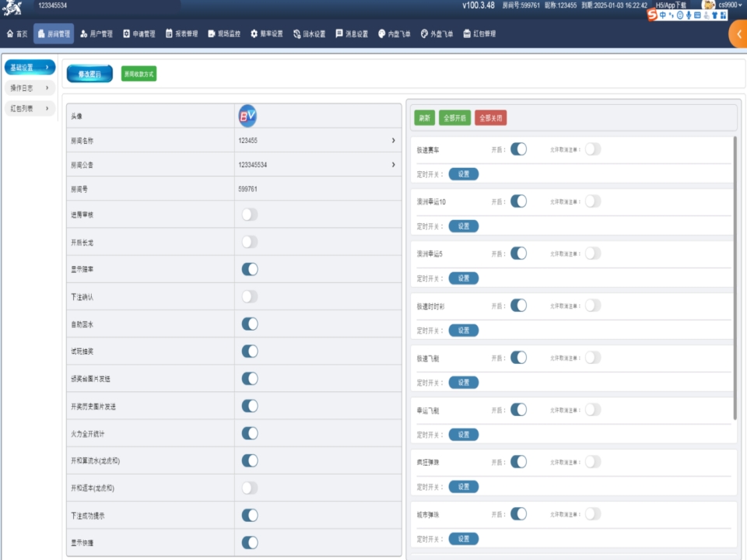
Task: Disable the 显示快捷 switch
Action: (x=250, y=542)
